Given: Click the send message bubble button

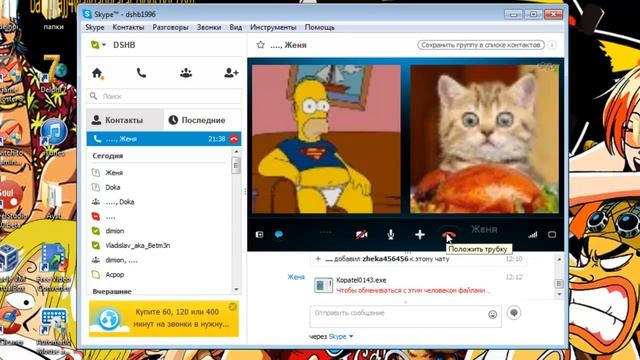Looking at the screenshot, I should (x=514, y=313).
